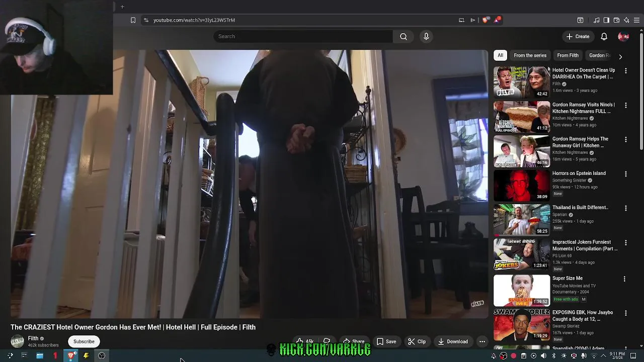Viewport: 644px width, 362px height.
Task: Like the video with thumbs up
Action: [305, 341]
